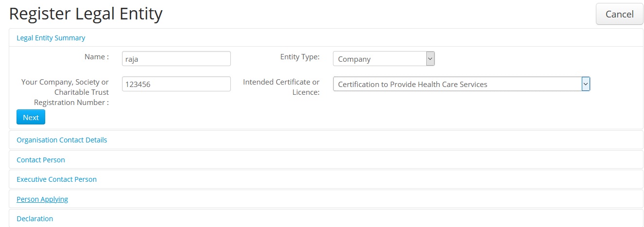The image size is (644, 227).
Task: Click the "Entity Type:" label
Action: click(300, 57)
